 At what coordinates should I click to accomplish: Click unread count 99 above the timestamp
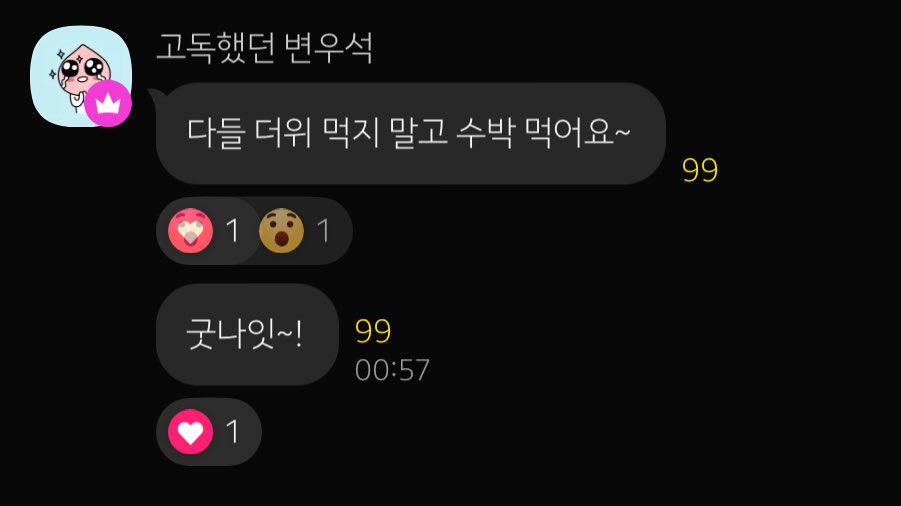click(x=373, y=331)
